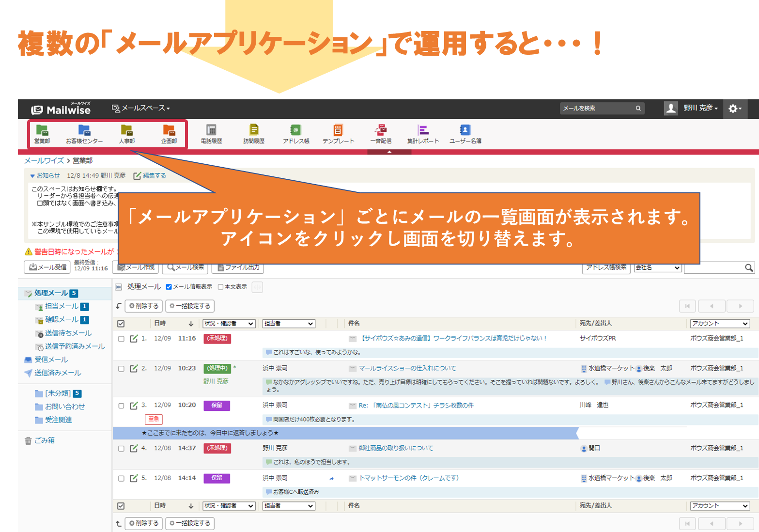Enable the 本文表示 checkbox
Screen dimensions: 759x532
click(220, 287)
